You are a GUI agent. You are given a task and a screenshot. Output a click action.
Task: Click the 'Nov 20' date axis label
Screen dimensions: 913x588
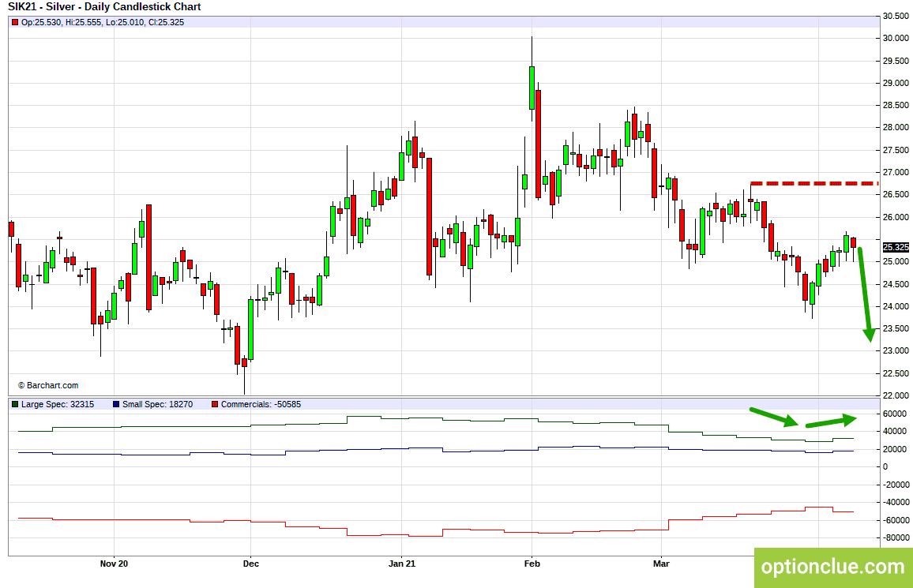[114, 564]
